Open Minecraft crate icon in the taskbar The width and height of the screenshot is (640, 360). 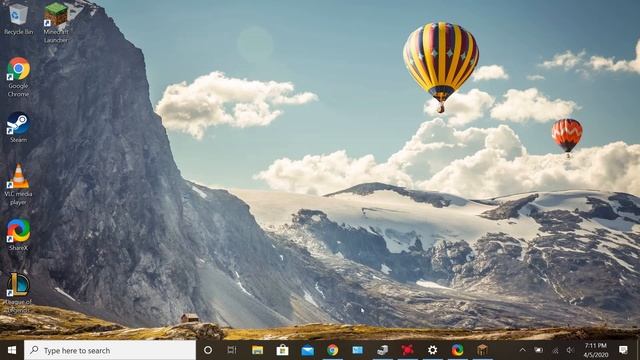[482, 350]
